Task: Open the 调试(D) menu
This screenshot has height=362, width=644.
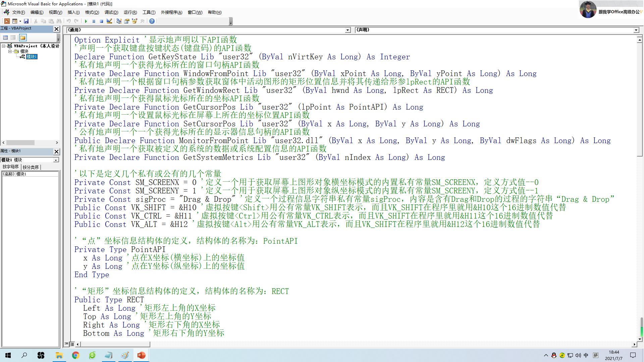Action: click(111, 12)
